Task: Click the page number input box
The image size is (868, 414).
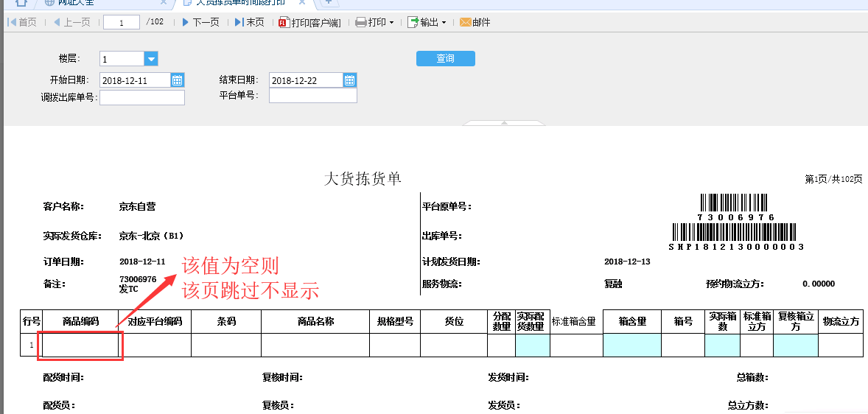Action: (x=122, y=22)
